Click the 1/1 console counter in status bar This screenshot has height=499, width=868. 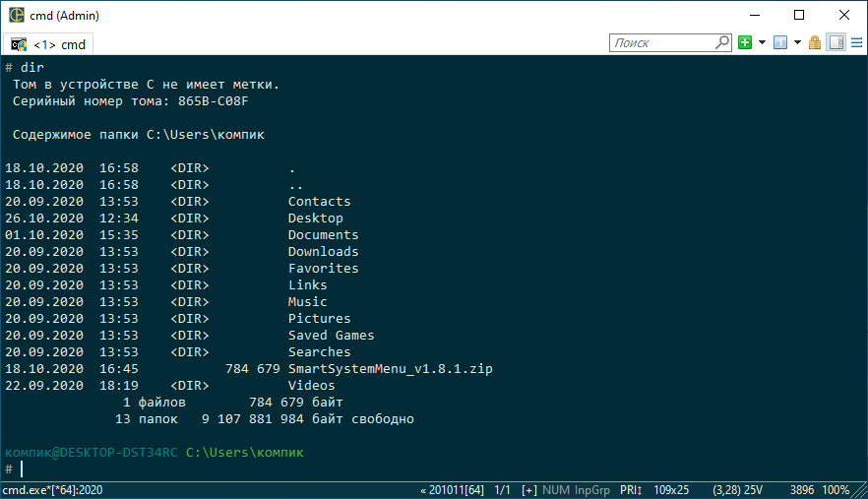pyautogui.click(x=502, y=490)
